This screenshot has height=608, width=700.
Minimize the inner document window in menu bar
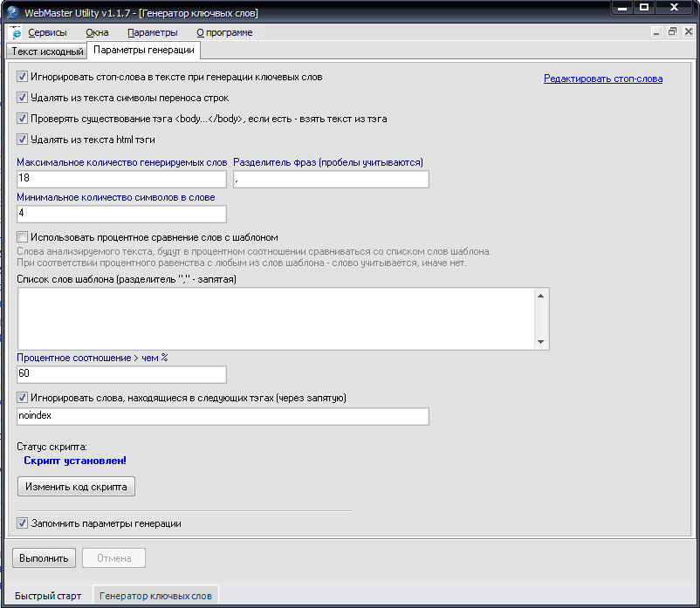pyautogui.click(x=655, y=32)
